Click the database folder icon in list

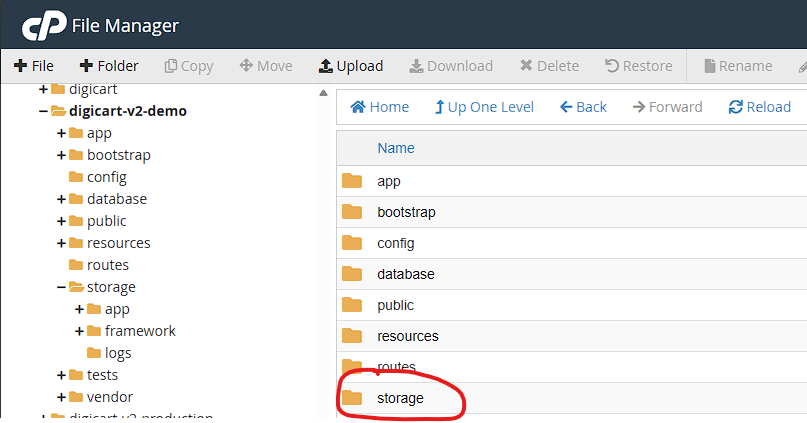click(x=352, y=274)
